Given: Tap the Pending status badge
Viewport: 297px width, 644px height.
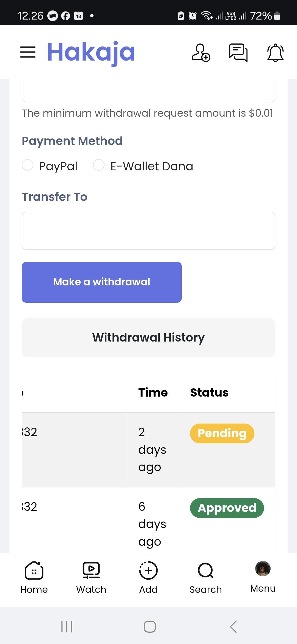Looking at the screenshot, I should pos(222,433).
